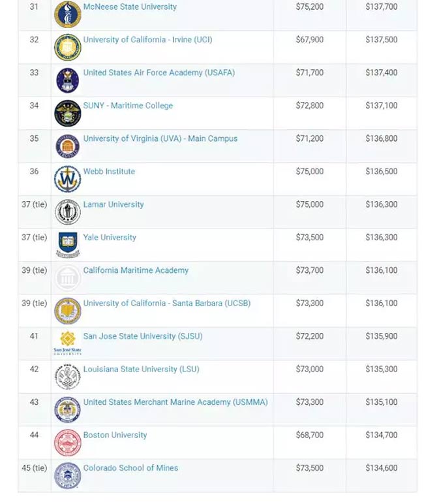
Task: Click the placeholder California Maritime Academy logo
Action: click(67, 278)
